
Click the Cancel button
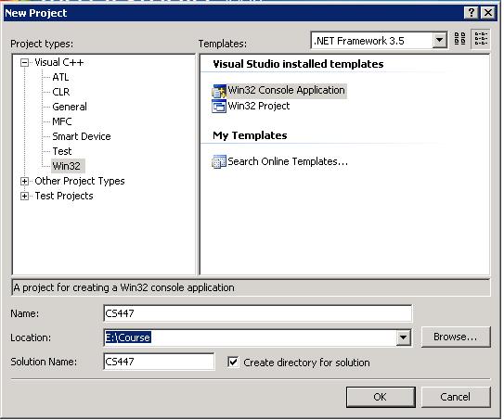pyautogui.click(x=455, y=397)
